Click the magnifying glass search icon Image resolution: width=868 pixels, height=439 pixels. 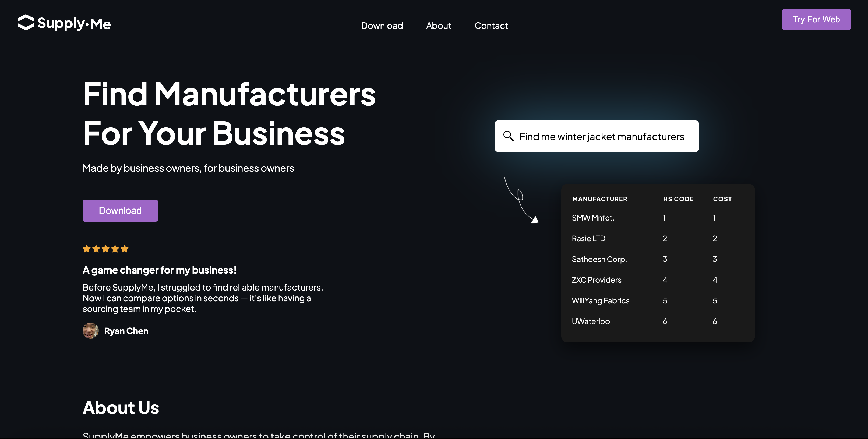[508, 136]
